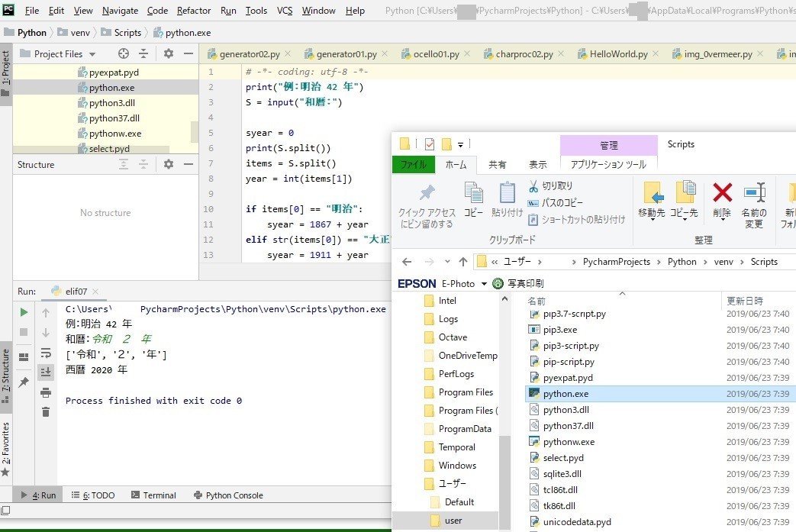Viewport: 796px width, 532px height.
Task: Switch to the 共有 ribbon tab in Explorer
Action: coord(497,164)
